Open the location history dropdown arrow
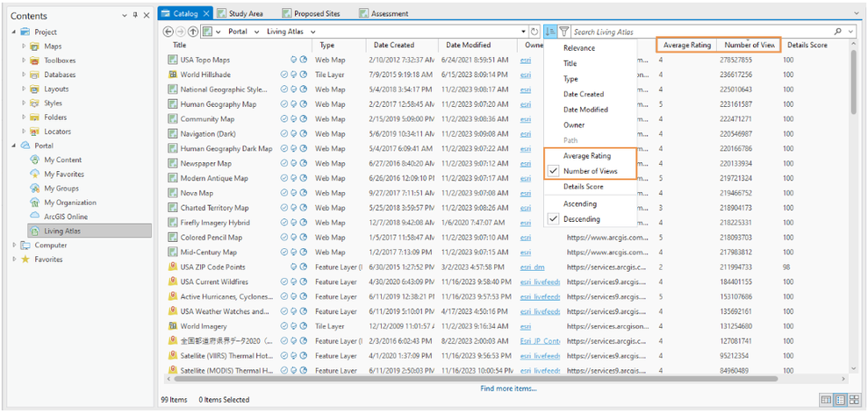The height and width of the screenshot is (413, 868). pyautogui.click(x=524, y=32)
